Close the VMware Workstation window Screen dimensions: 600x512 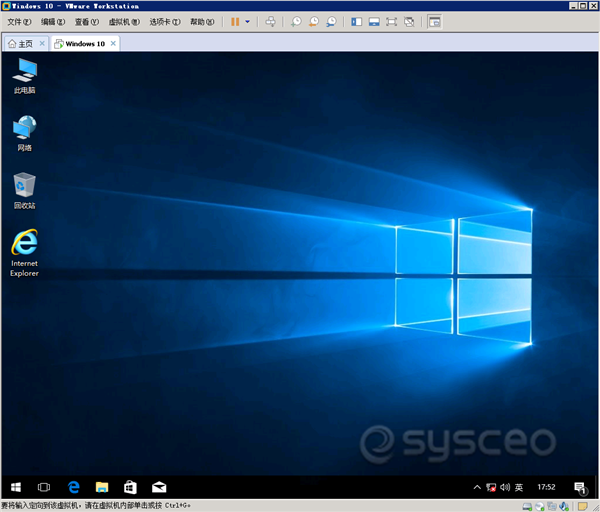pyautogui.click(x=593, y=6)
